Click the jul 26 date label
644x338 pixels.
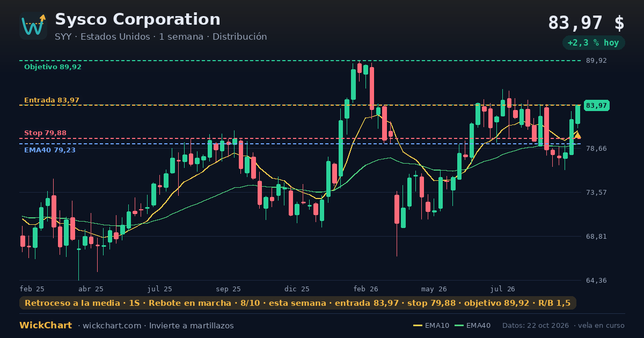point(503,289)
